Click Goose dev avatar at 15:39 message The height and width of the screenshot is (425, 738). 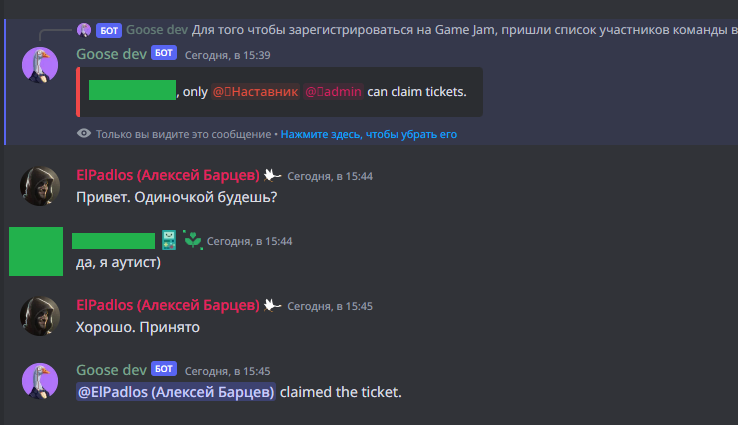pyautogui.click(x=40, y=65)
